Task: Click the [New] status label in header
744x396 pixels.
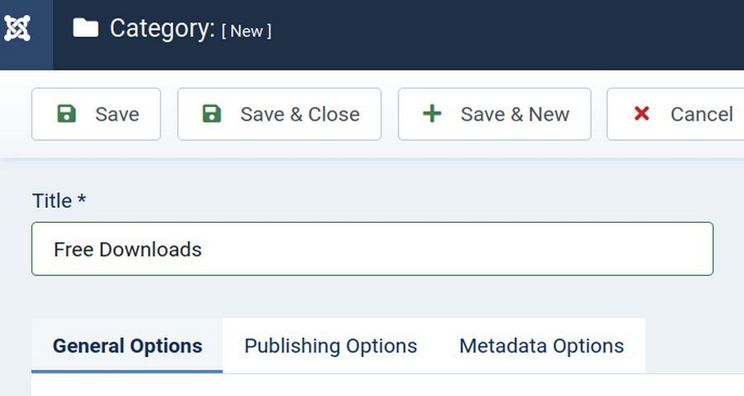Action: click(x=247, y=31)
